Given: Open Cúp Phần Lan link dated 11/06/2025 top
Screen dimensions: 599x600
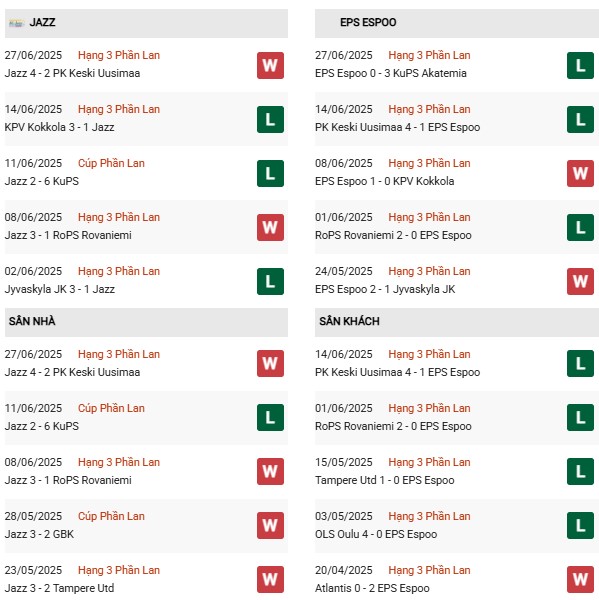Looking at the screenshot, I should (111, 163).
